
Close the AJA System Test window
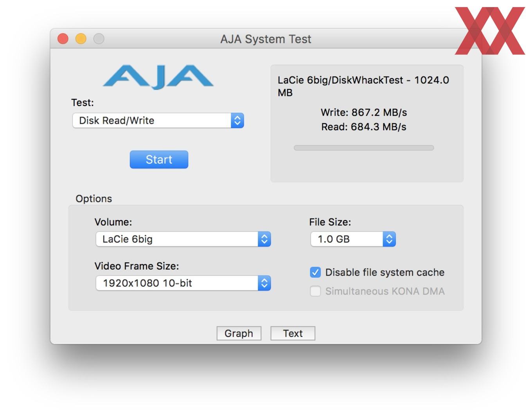(63, 39)
